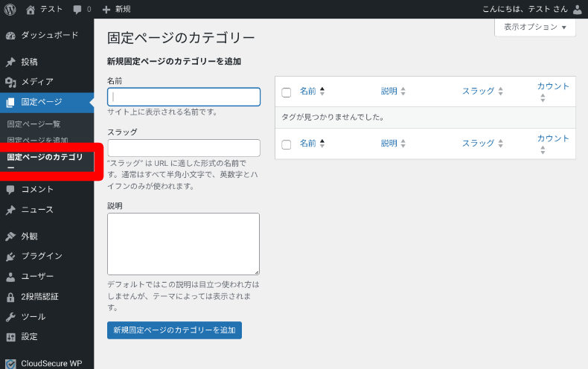Sort by 説明 in the table header
The width and height of the screenshot is (588, 369).
(x=393, y=91)
